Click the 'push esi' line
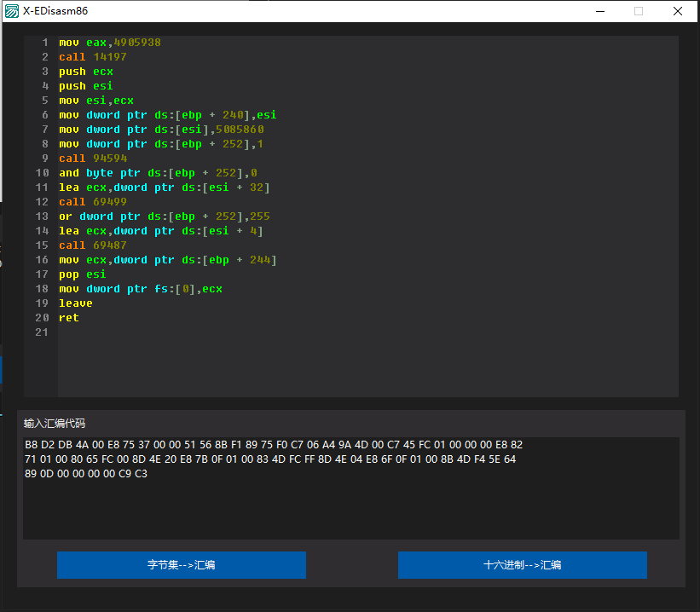The width and height of the screenshot is (700, 612). coord(86,86)
